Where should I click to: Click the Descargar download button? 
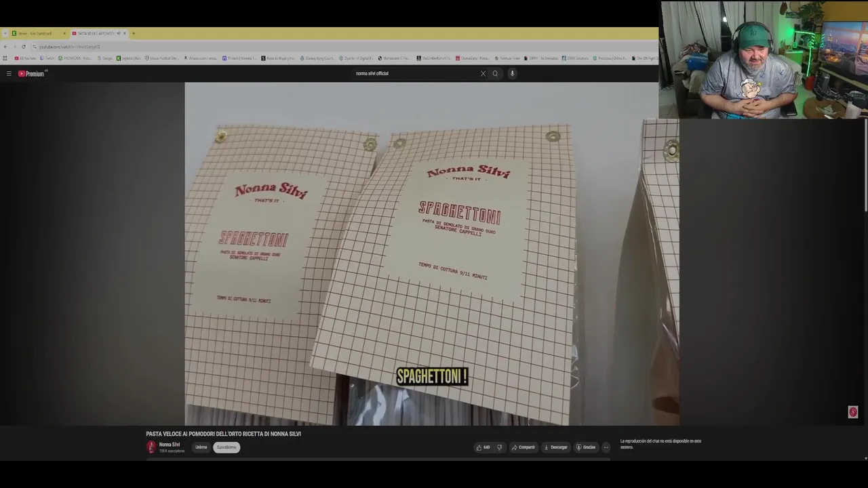[x=555, y=447]
